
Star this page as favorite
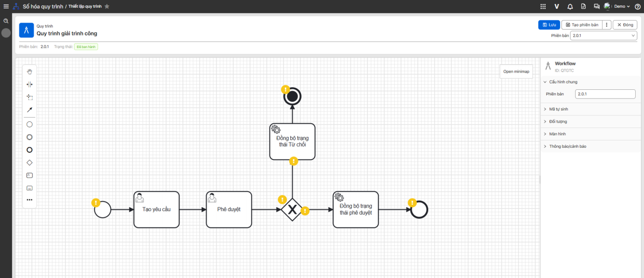pos(107,6)
